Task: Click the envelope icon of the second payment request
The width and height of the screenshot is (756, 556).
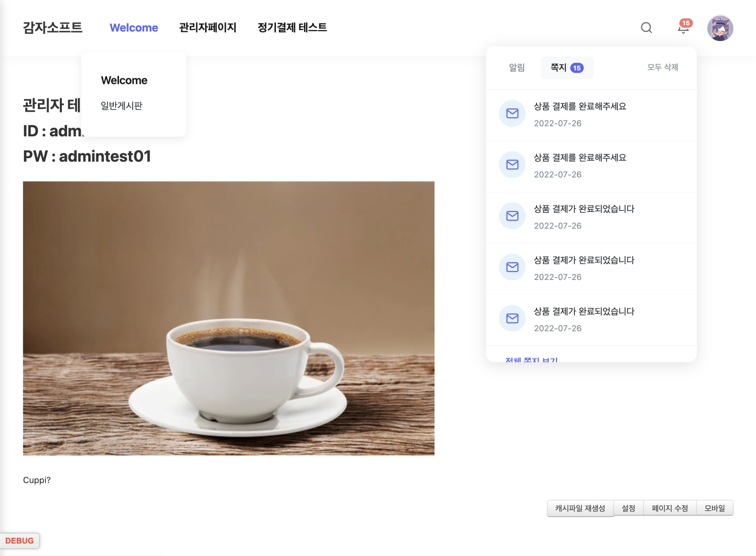Action: tap(512, 165)
